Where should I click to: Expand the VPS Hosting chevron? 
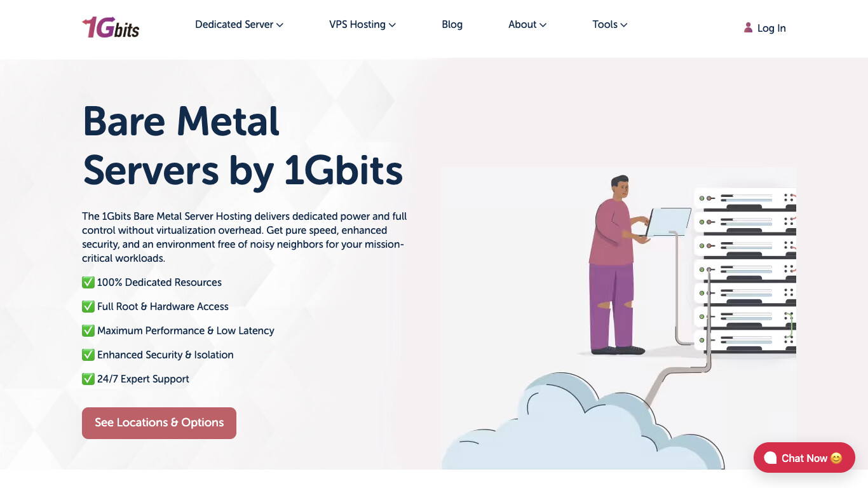pos(393,25)
